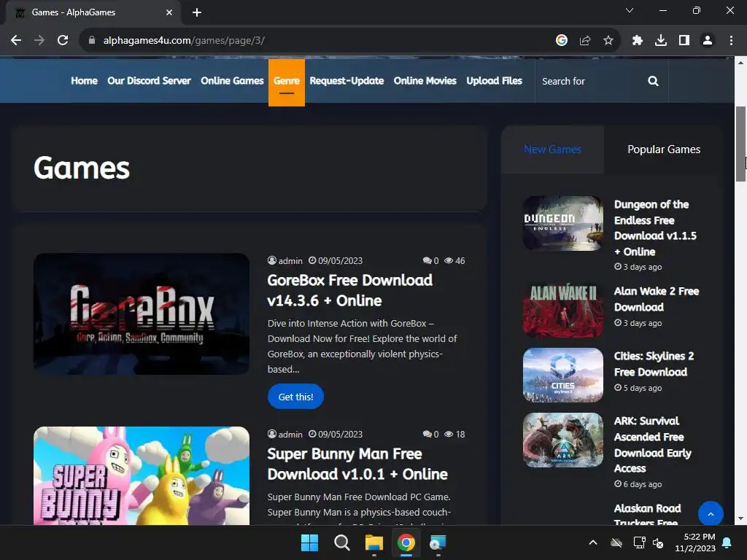747x560 pixels.
Task: Click the site search magnifier icon
Action: pos(653,81)
